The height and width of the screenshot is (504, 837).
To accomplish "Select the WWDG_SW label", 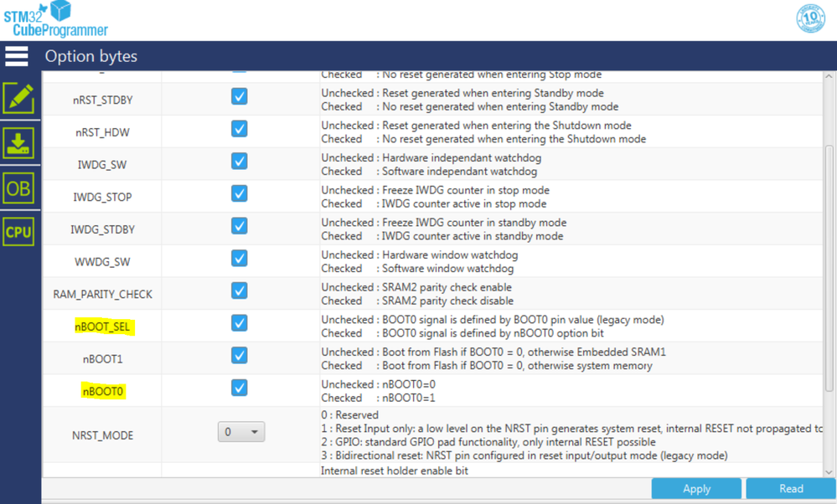I will (x=102, y=262).
